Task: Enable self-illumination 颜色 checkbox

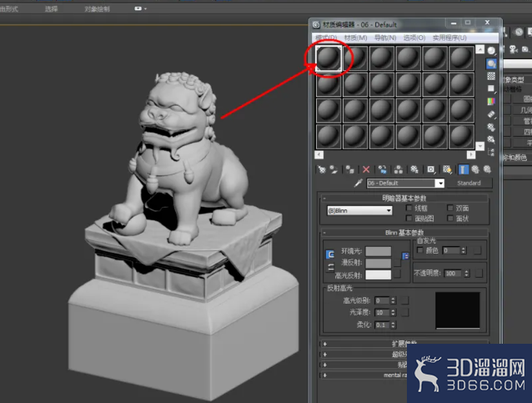Action: coord(420,250)
